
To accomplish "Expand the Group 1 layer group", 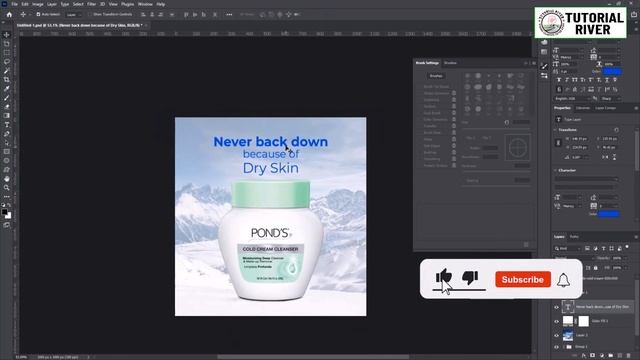I will (x=564, y=347).
